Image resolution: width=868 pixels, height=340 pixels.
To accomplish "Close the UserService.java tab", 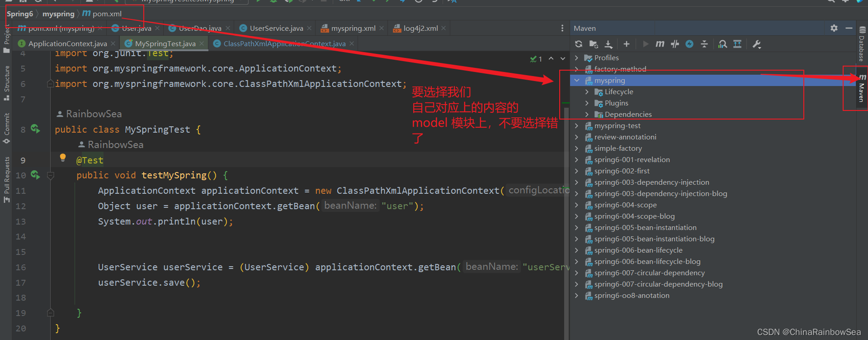I will coord(309,28).
